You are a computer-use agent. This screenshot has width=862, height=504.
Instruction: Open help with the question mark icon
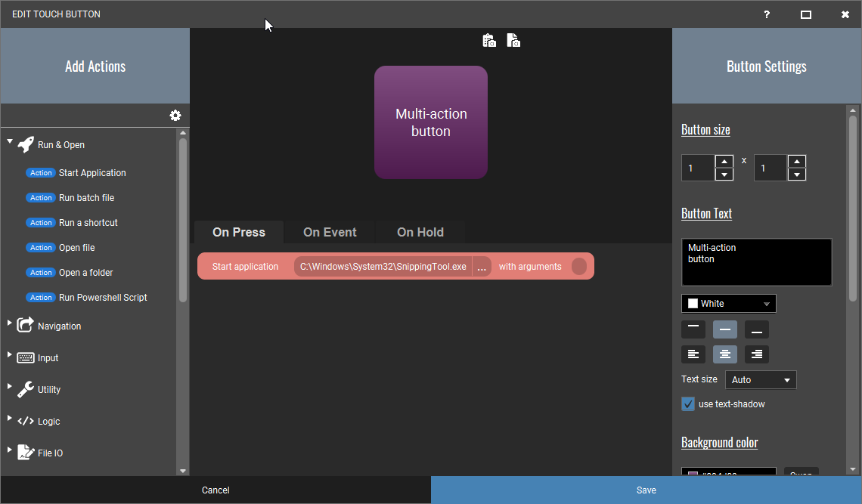767,14
